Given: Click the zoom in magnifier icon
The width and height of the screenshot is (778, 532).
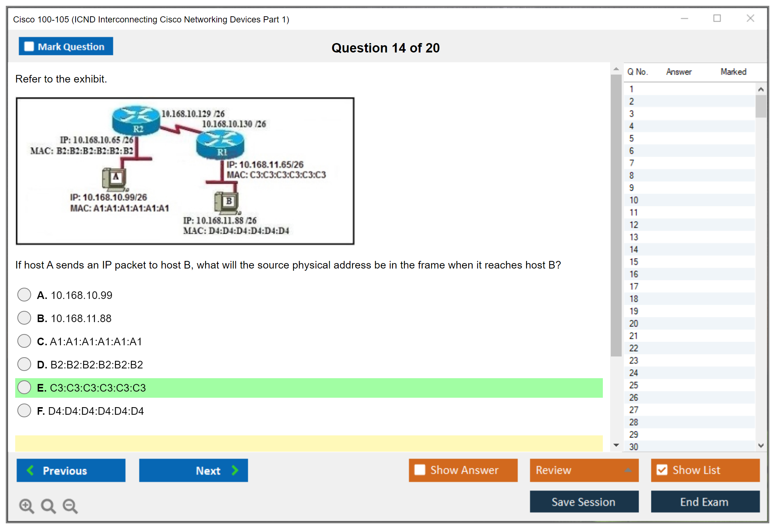Looking at the screenshot, I should click(26, 506).
